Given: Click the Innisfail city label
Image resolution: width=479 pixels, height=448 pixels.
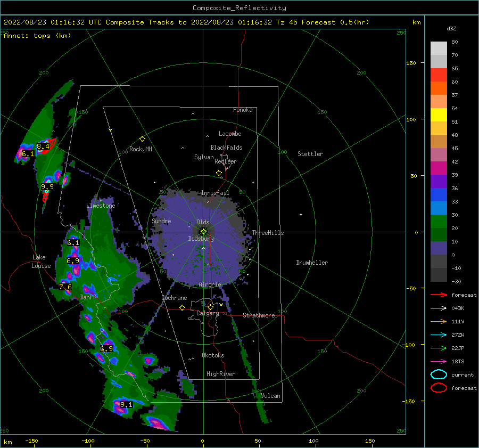Looking at the screenshot, I should tap(215, 193).
